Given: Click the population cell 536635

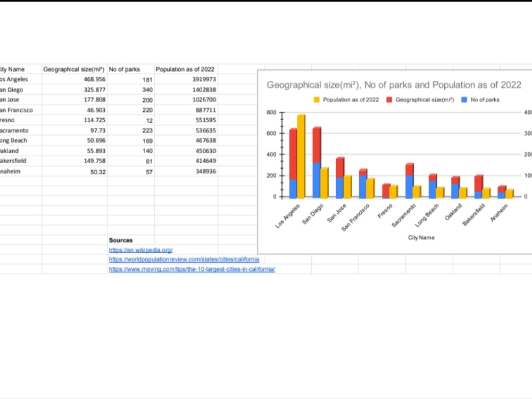Looking at the screenshot, I should point(186,130).
